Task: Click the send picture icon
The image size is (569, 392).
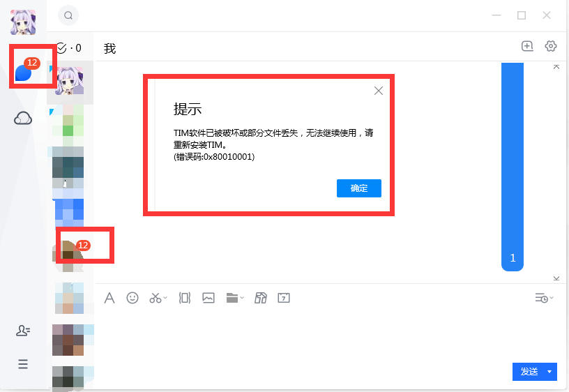Action: tap(208, 298)
